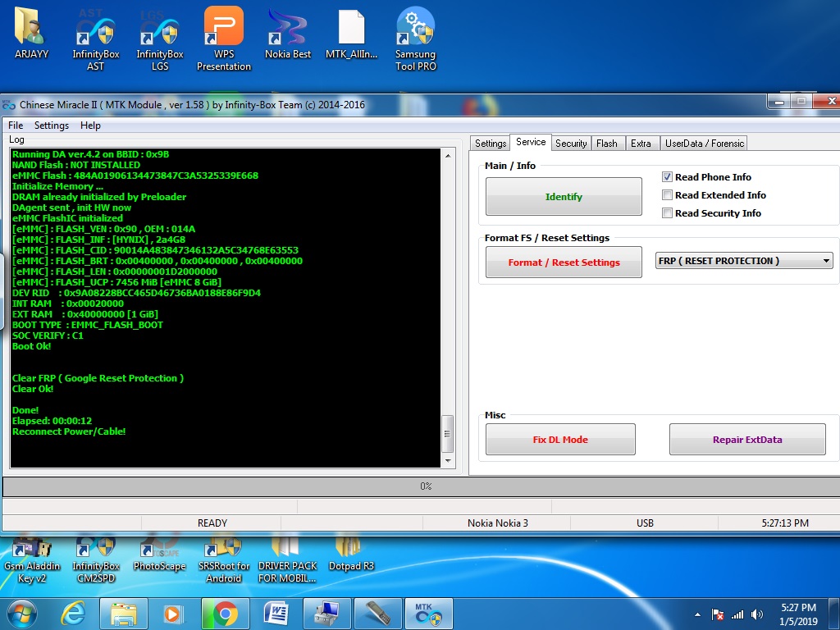This screenshot has width=840, height=630.
Task: Open the DRIVER PACK FOR MOBIL... folder
Action: [288, 560]
